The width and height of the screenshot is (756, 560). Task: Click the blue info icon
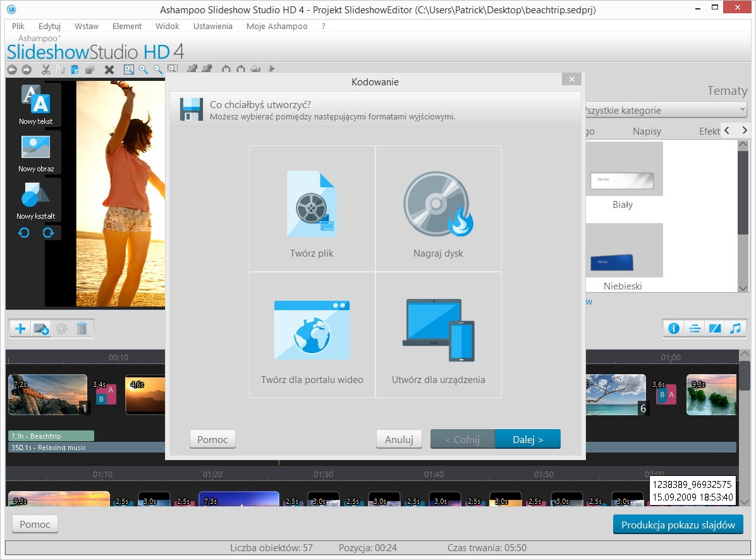674,329
